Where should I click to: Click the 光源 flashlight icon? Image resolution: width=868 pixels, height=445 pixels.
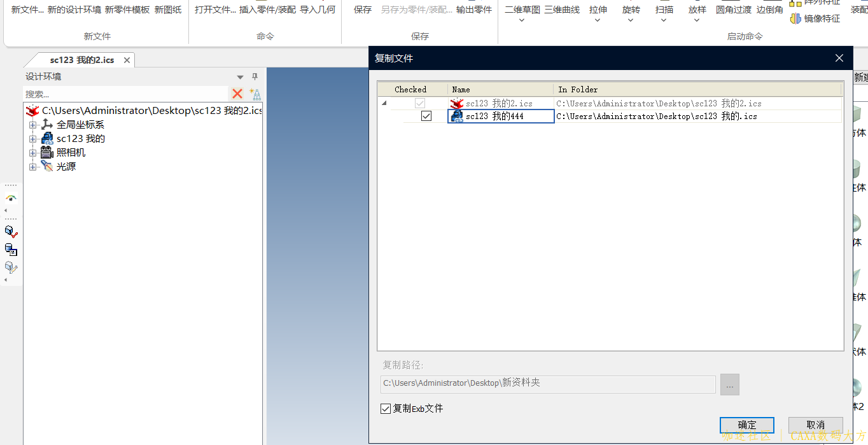(x=47, y=167)
